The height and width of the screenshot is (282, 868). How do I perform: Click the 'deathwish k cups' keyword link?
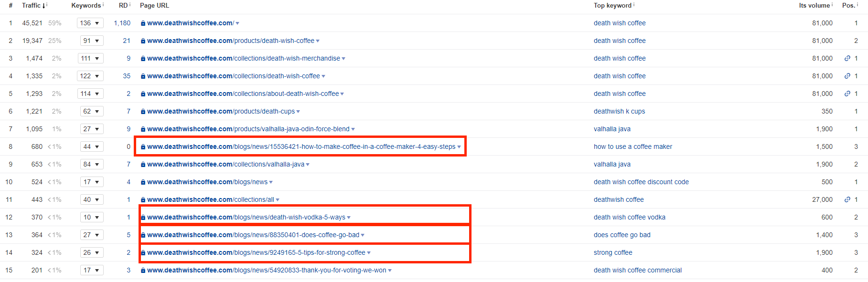(x=619, y=111)
